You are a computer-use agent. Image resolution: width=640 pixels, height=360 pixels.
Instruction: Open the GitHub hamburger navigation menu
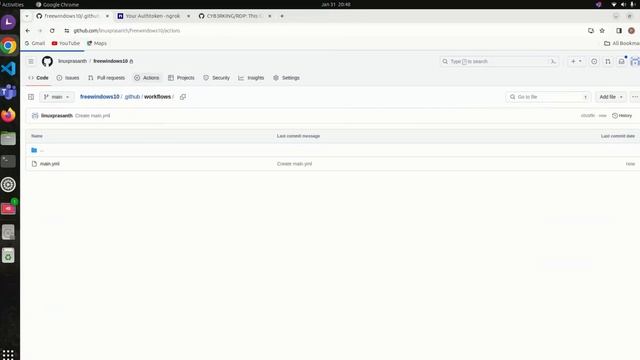coord(31,61)
